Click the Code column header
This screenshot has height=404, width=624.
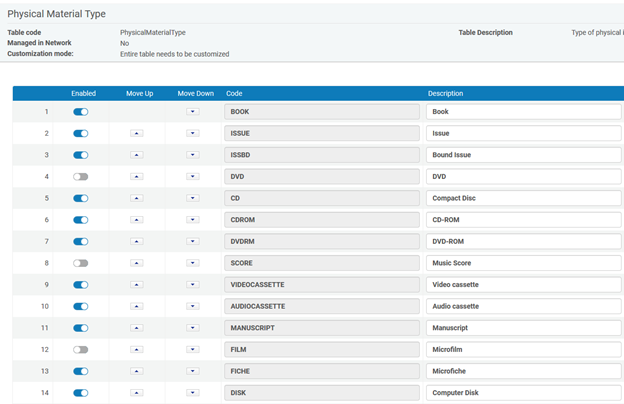(x=234, y=94)
